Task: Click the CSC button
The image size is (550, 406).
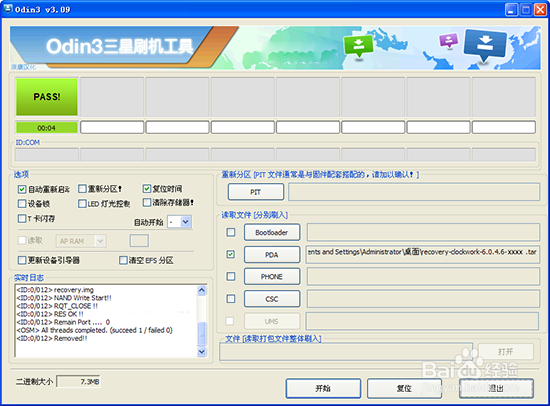Action: coord(272,299)
